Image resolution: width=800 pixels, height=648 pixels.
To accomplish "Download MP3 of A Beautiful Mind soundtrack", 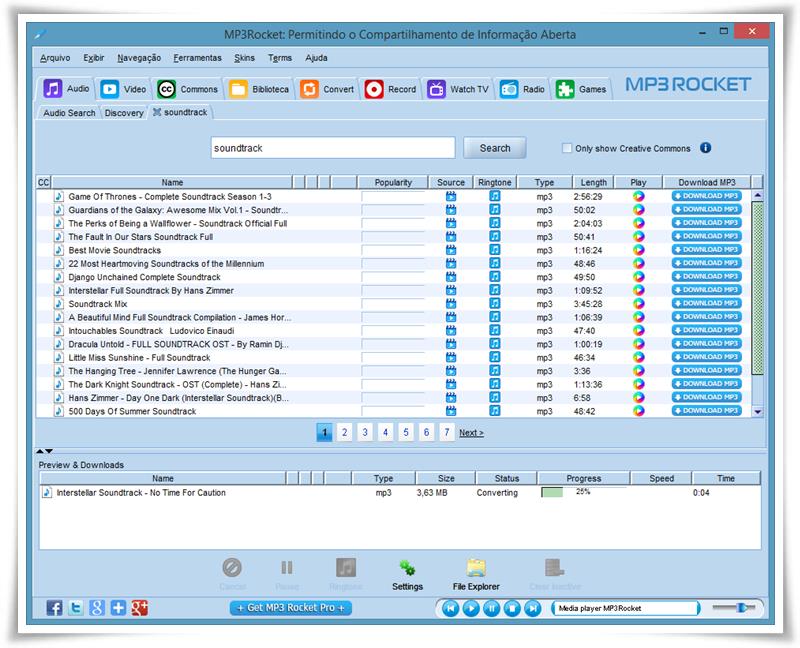I will pos(707,317).
